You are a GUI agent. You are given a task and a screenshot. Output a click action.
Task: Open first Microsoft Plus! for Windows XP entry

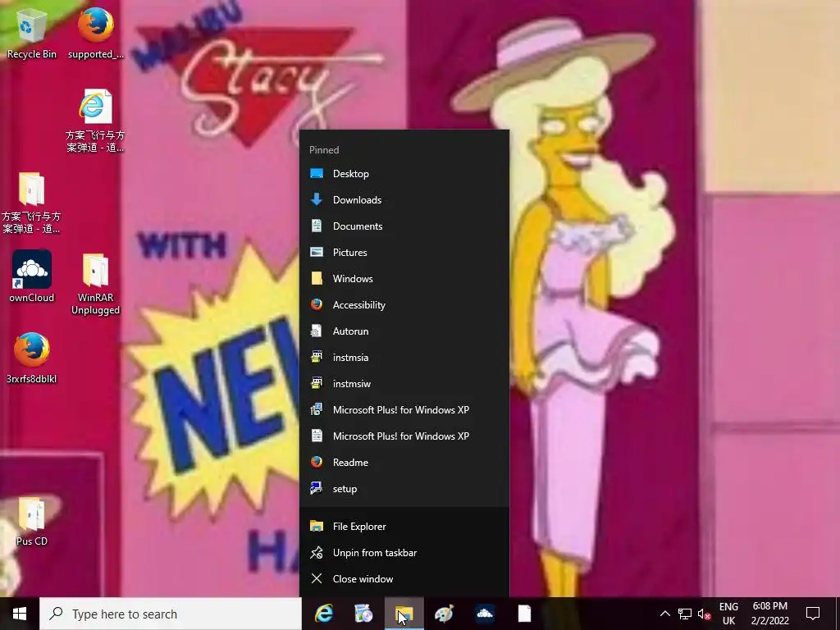[404, 410]
